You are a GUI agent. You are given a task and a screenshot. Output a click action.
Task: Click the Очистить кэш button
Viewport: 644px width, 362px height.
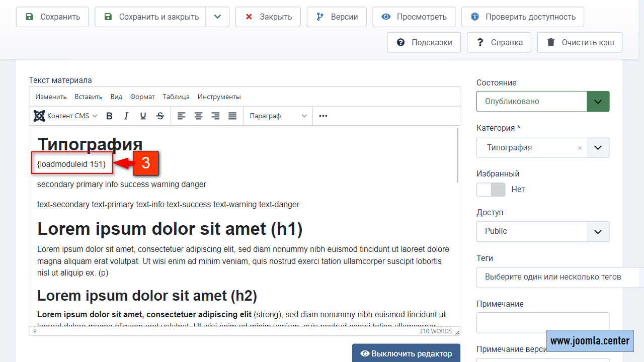[580, 42]
